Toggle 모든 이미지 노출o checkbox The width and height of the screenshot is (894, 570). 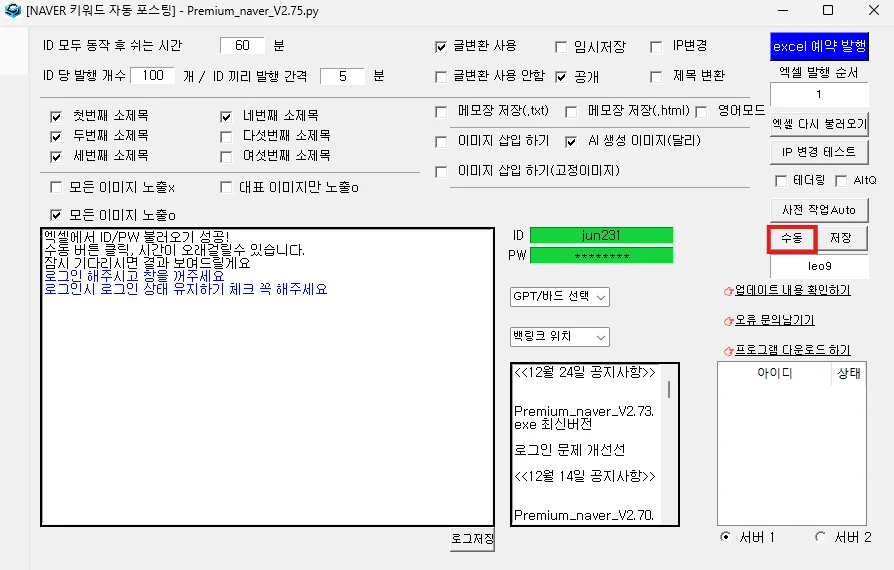point(56,215)
